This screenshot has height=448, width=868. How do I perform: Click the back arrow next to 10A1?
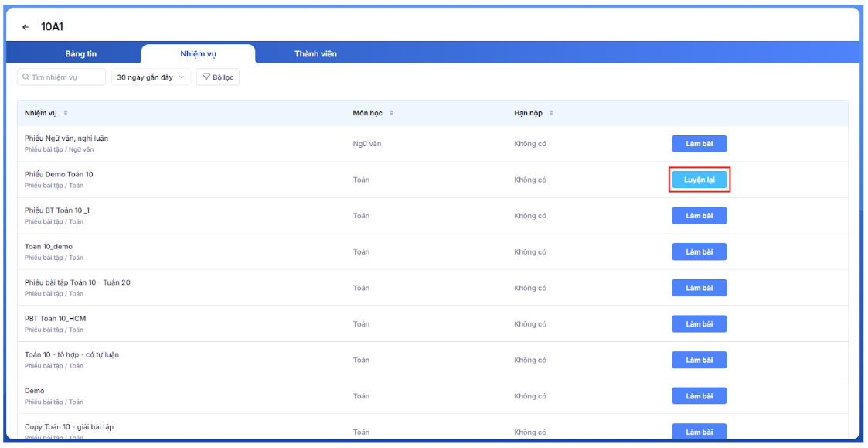pyautogui.click(x=26, y=27)
